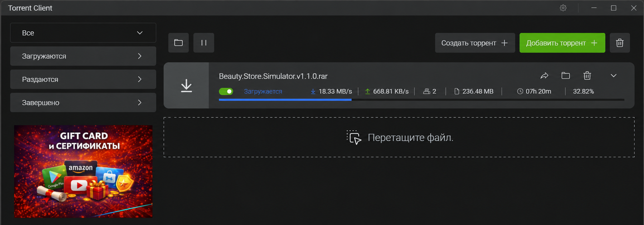644x225 pixels.
Task: Expand details of Beauty.Store.Simulator torrent
Action: pos(614,76)
